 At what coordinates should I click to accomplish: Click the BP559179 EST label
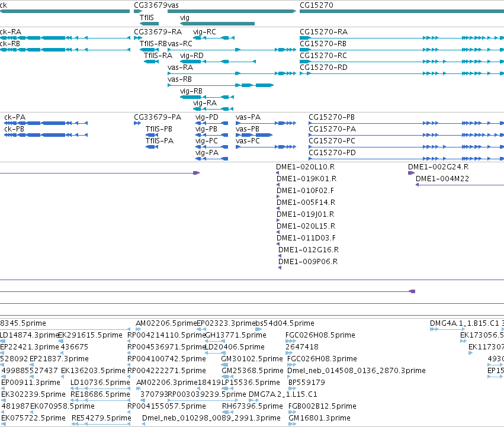[x=307, y=383]
